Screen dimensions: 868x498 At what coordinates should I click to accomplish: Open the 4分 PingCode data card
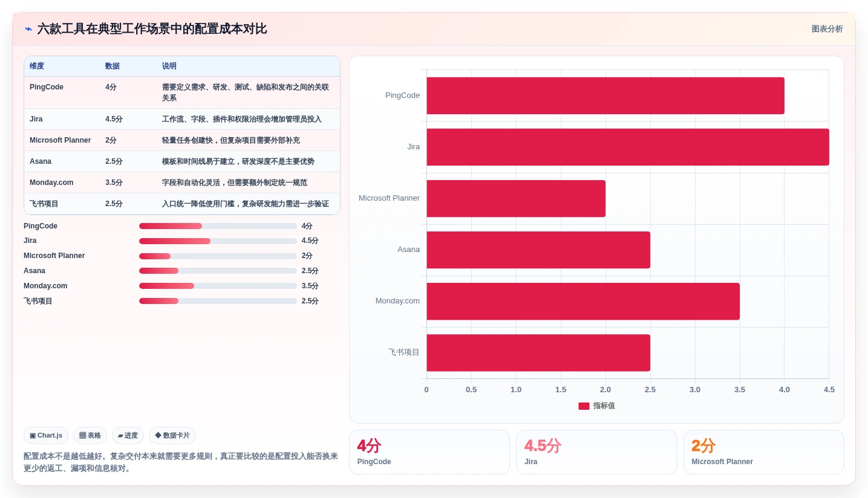coord(429,452)
